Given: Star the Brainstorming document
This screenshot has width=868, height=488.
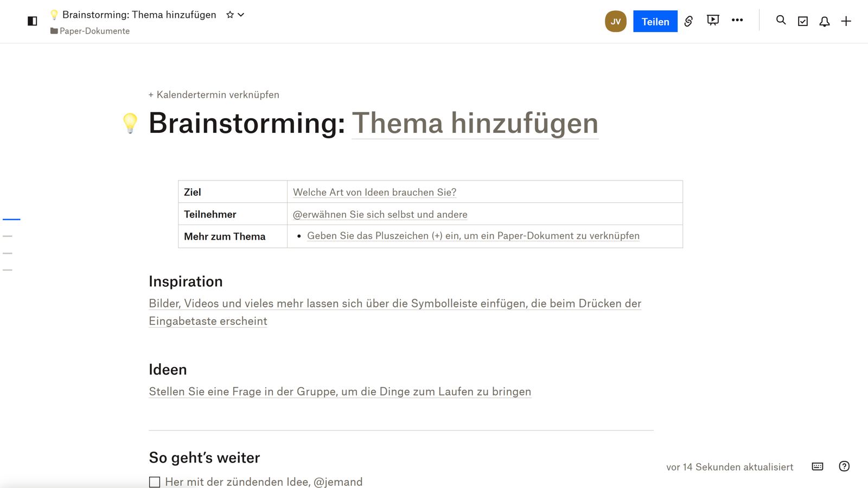Looking at the screenshot, I should (229, 15).
